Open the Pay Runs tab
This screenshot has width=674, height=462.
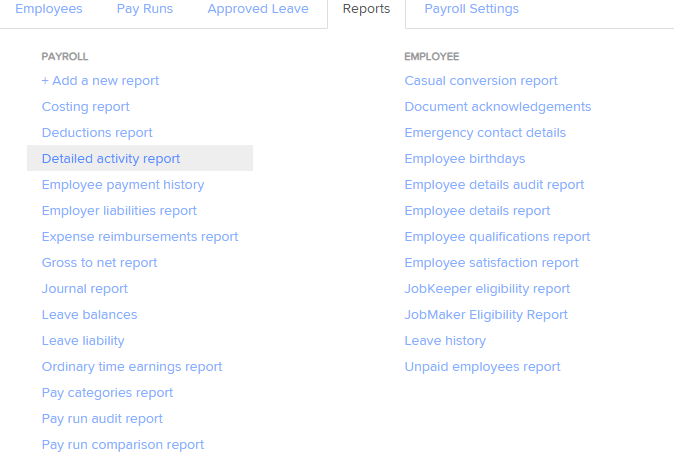[144, 9]
